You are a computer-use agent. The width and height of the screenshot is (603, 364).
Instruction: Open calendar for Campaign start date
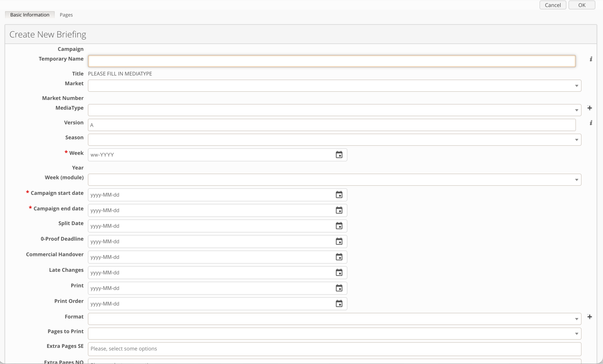[339, 195]
